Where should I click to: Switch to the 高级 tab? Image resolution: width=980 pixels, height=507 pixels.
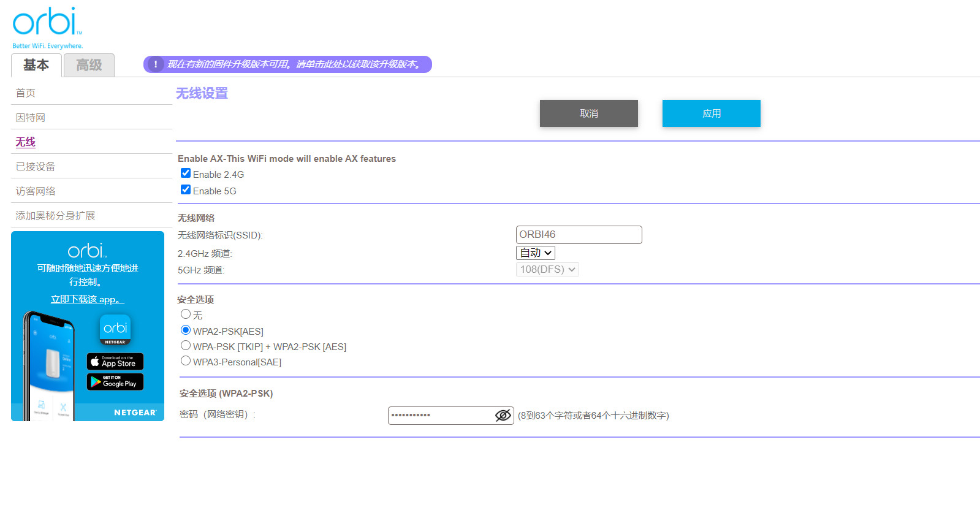[89, 65]
